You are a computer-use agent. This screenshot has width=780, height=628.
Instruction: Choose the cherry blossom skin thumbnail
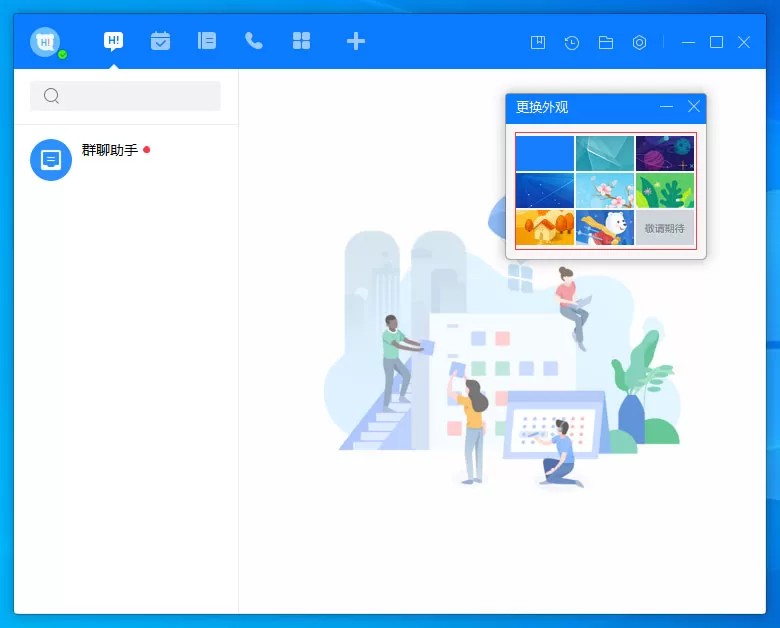(x=605, y=191)
